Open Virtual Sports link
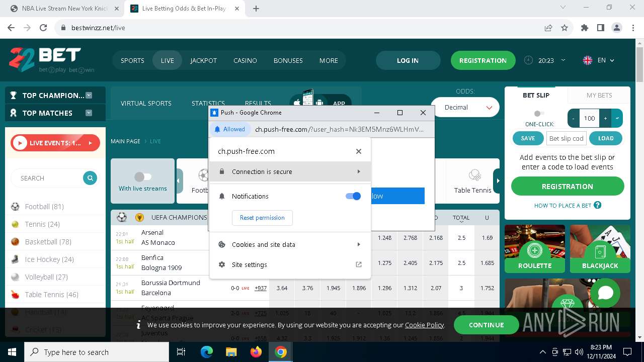Viewport: 644px width, 362px height. [x=146, y=103]
